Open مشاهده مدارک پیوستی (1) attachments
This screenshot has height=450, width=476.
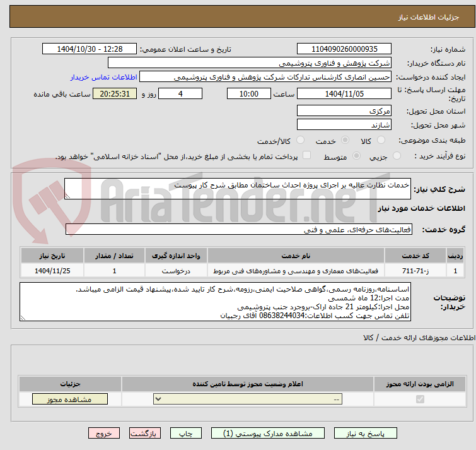pyautogui.click(x=268, y=434)
